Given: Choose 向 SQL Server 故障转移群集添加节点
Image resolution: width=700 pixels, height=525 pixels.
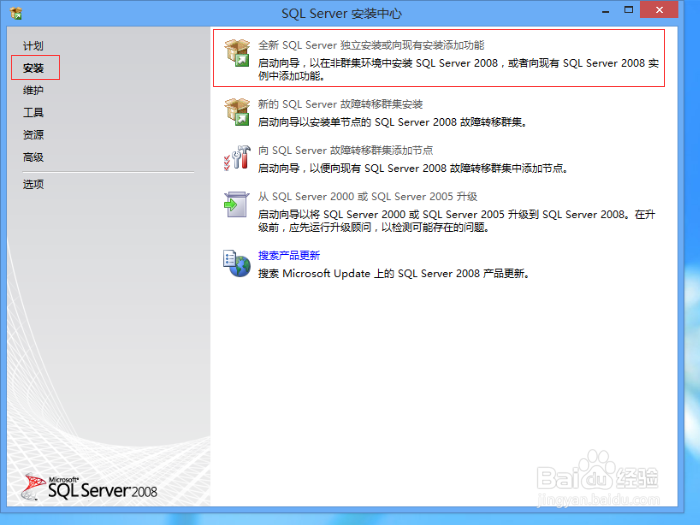Looking at the screenshot, I should click(x=346, y=150).
